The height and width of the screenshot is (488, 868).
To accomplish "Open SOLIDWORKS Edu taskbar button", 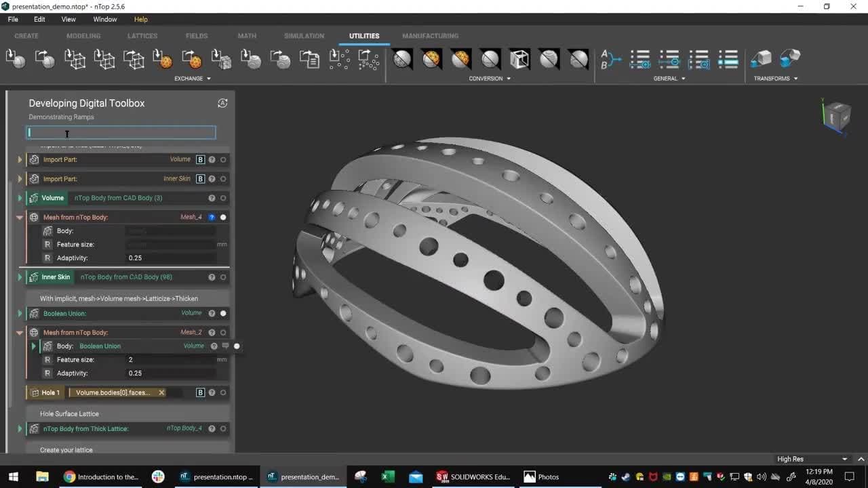I will coord(474,476).
